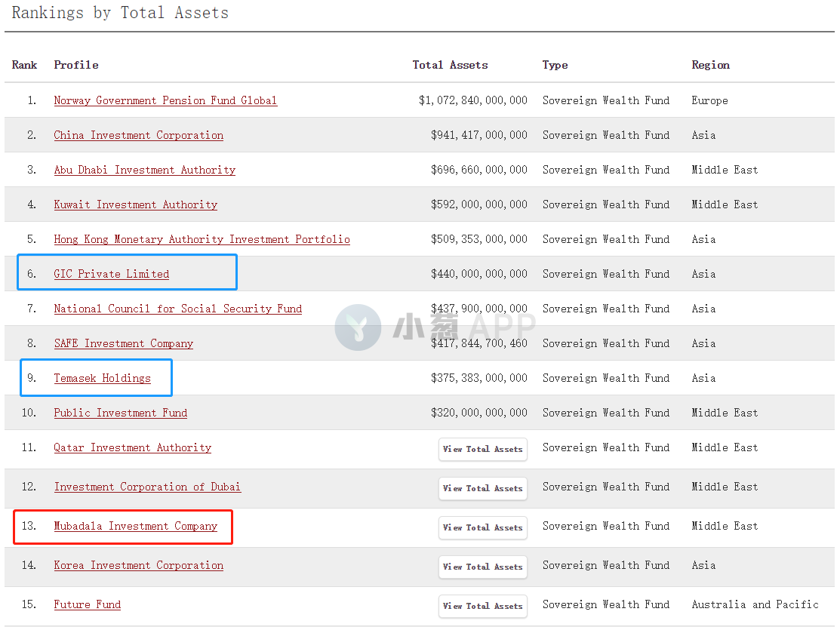840x627 pixels.
Task: Click the Profile column header
Action: [x=76, y=65]
